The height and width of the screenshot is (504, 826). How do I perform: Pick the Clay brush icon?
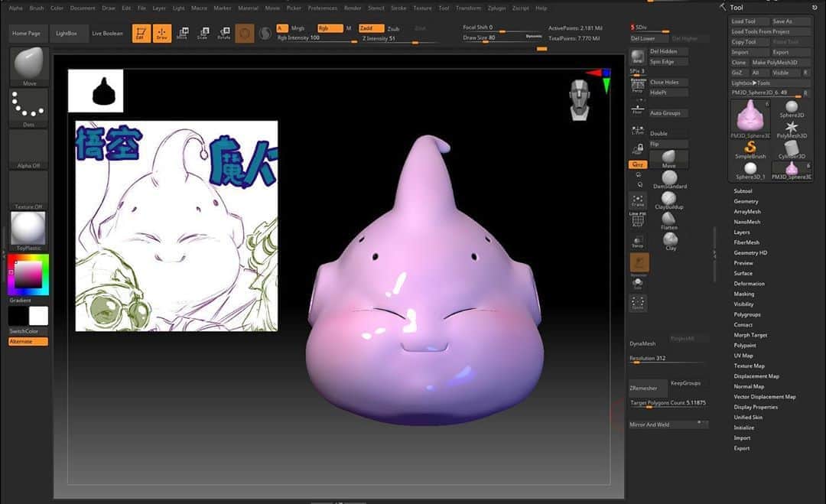(670, 241)
